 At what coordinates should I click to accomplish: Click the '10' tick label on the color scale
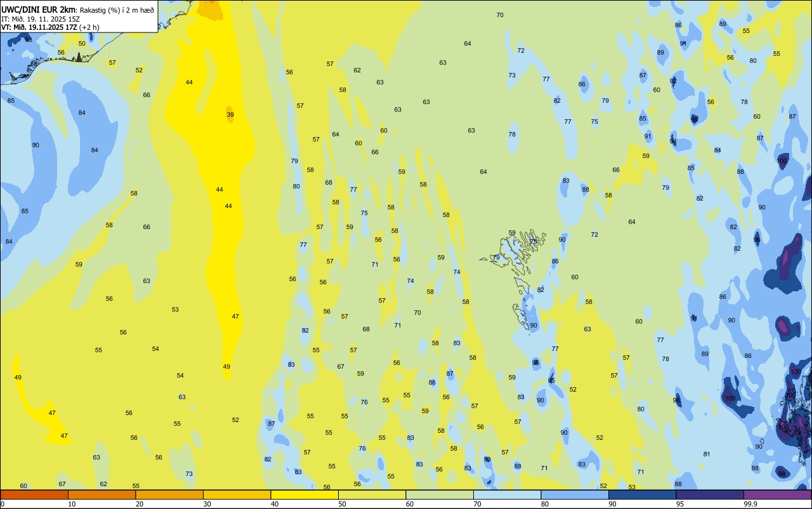click(72, 504)
